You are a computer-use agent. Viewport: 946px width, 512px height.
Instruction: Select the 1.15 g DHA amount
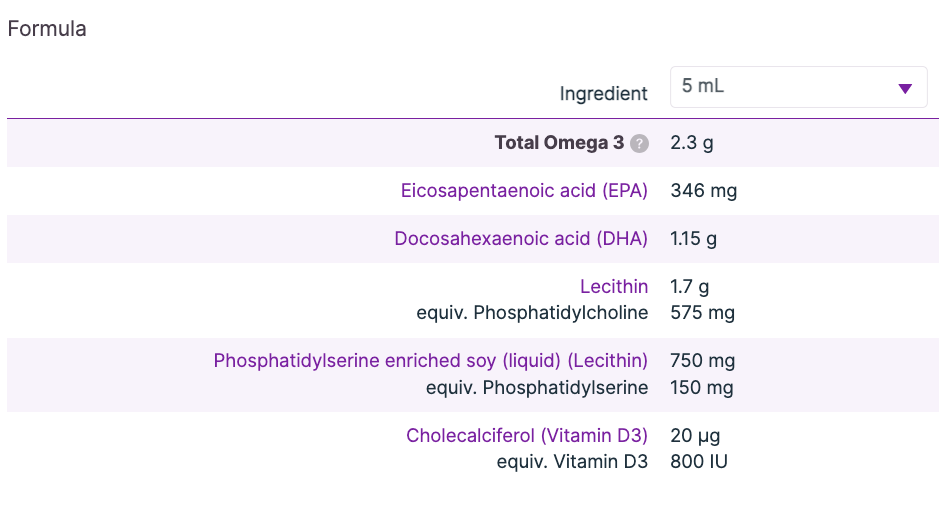click(694, 239)
